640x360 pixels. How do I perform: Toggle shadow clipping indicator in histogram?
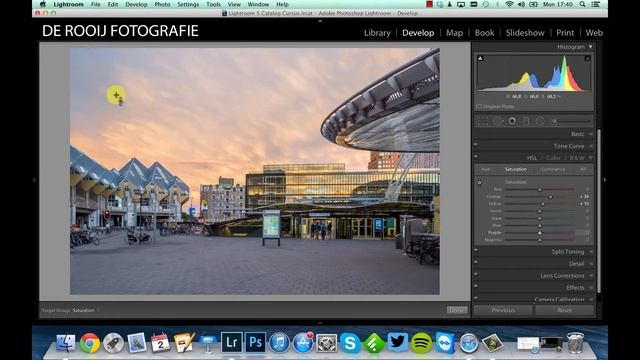tap(480, 58)
